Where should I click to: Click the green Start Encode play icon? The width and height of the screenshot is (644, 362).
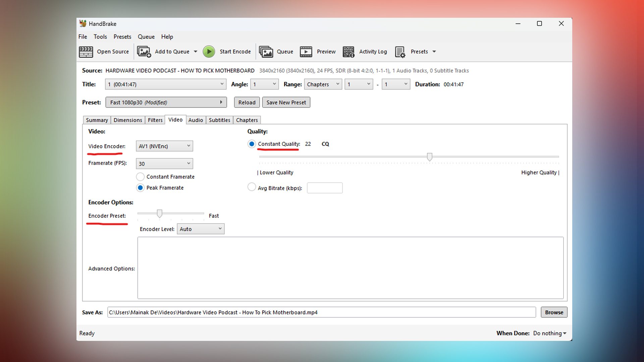tap(209, 52)
